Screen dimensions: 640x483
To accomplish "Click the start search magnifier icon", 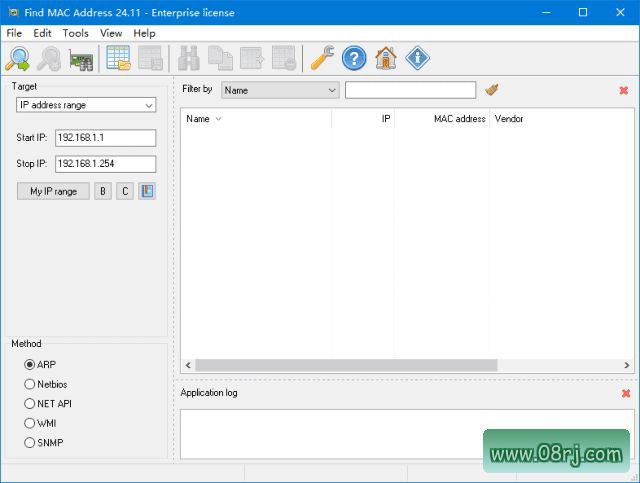I will [17, 59].
